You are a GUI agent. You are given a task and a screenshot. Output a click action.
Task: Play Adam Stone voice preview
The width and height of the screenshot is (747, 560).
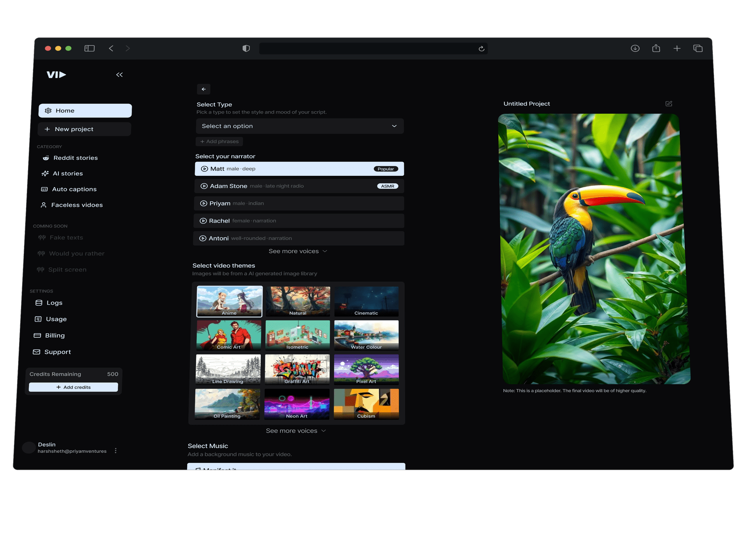[x=204, y=186]
